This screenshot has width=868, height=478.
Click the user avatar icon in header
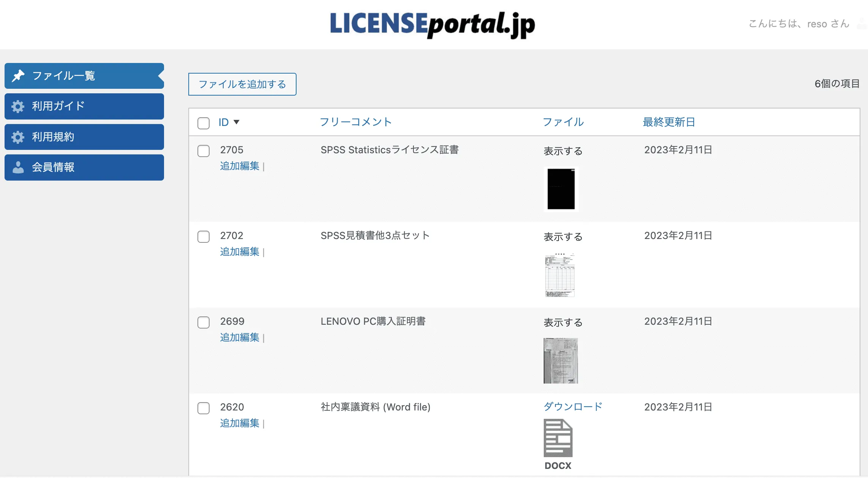coord(862,24)
